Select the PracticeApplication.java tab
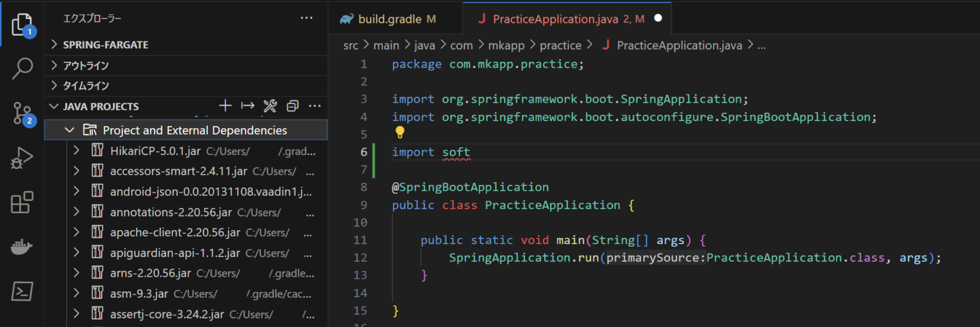The height and width of the screenshot is (327, 980). point(555,19)
